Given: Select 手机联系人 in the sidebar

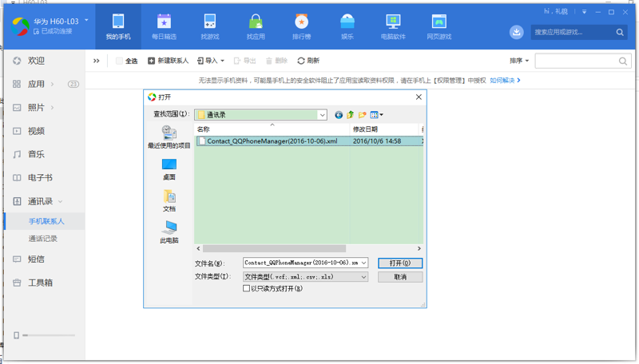Looking at the screenshot, I should (x=46, y=221).
